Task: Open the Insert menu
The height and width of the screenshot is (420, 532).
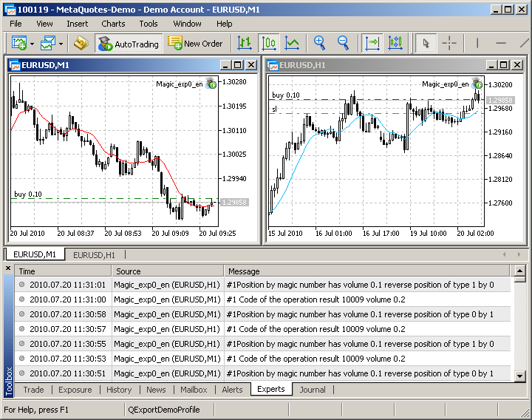Action: click(x=78, y=24)
